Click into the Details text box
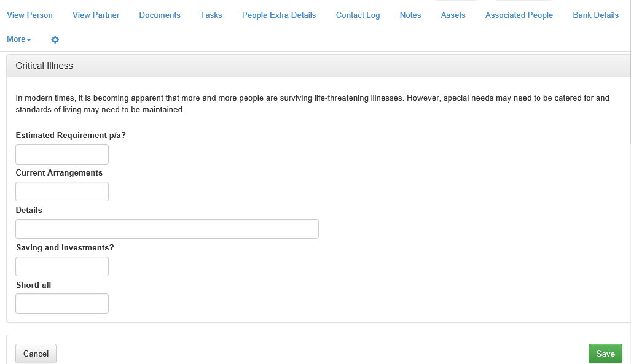Viewport: 631px width, 364px height. (x=167, y=229)
